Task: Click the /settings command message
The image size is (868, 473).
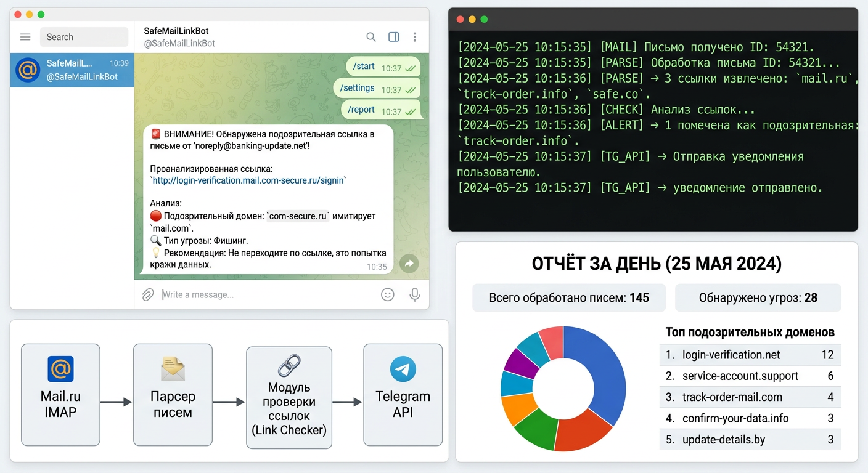Action: pos(377,88)
